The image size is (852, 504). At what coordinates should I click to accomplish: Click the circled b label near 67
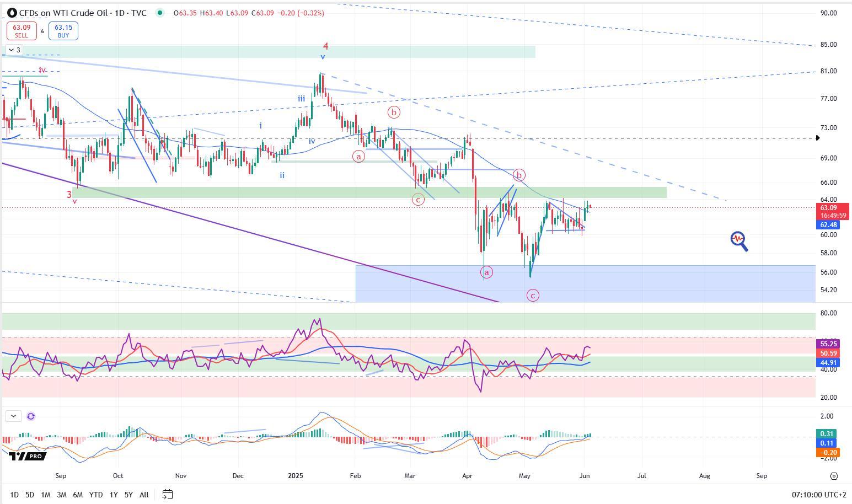click(519, 176)
